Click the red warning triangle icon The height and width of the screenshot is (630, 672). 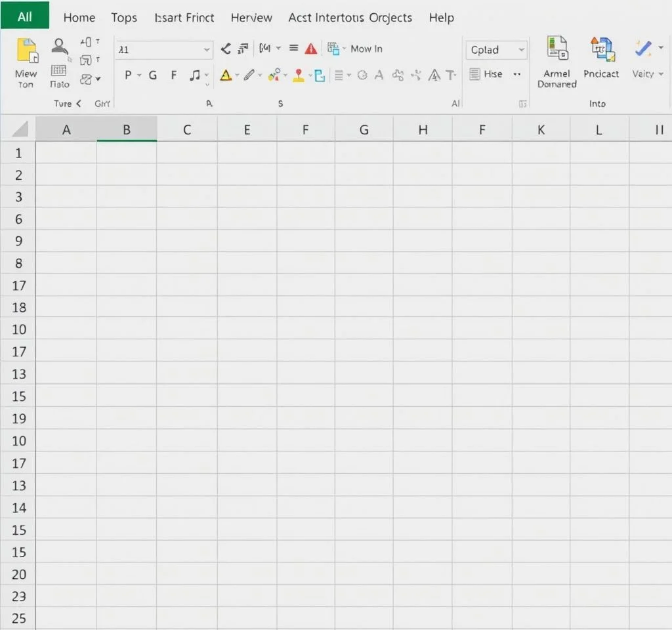pos(311,49)
